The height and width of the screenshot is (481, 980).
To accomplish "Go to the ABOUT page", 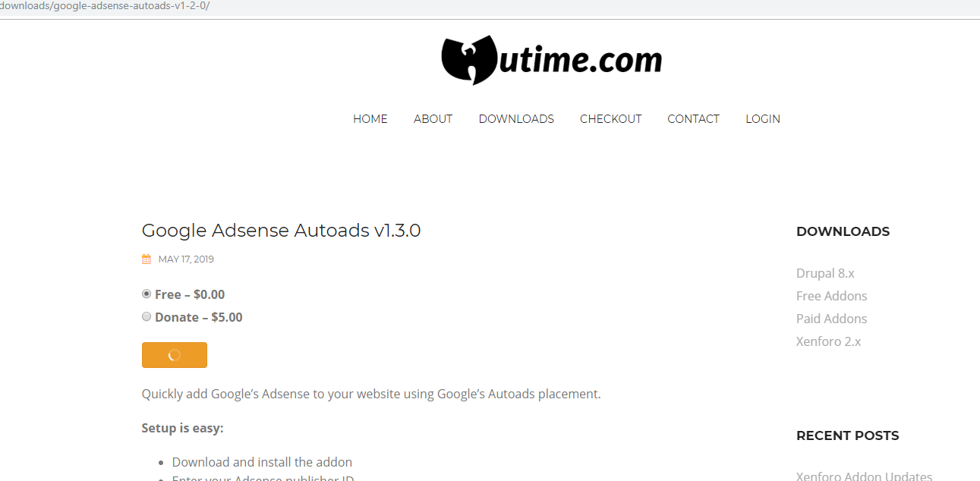I will click(x=433, y=119).
